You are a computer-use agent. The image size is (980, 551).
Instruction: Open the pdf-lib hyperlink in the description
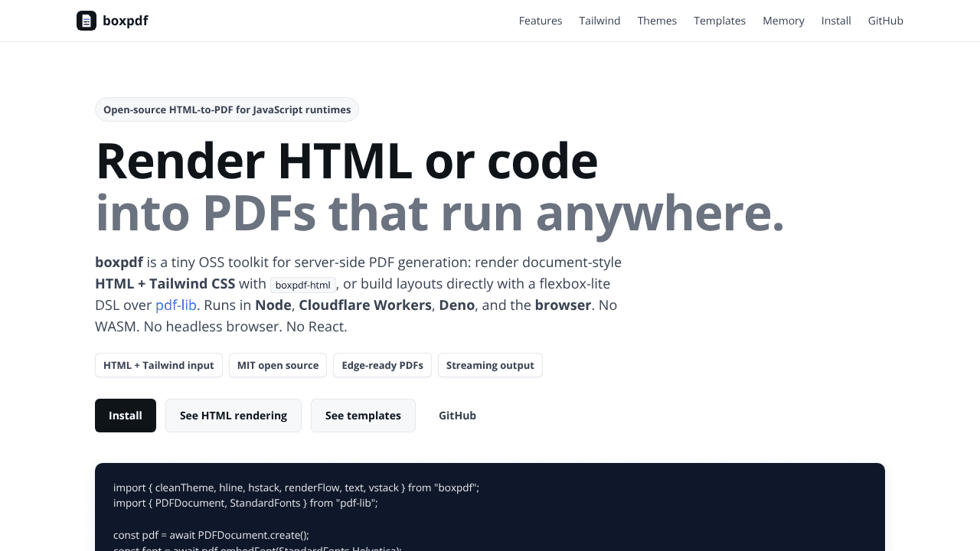click(176, 305)
